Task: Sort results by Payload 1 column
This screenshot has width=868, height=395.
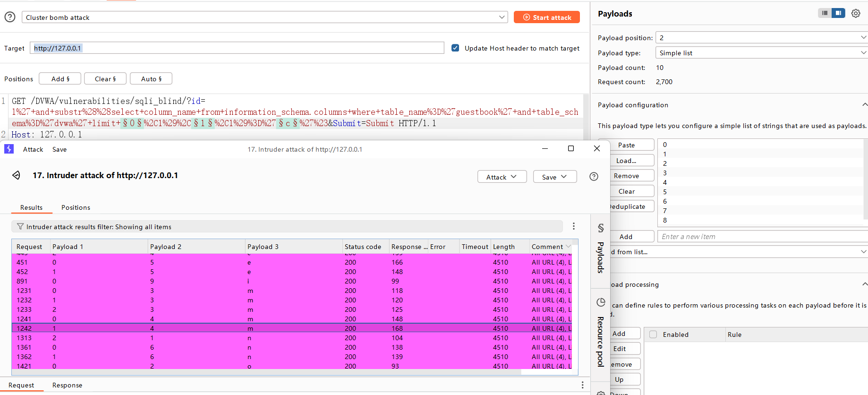Action: 99,246
